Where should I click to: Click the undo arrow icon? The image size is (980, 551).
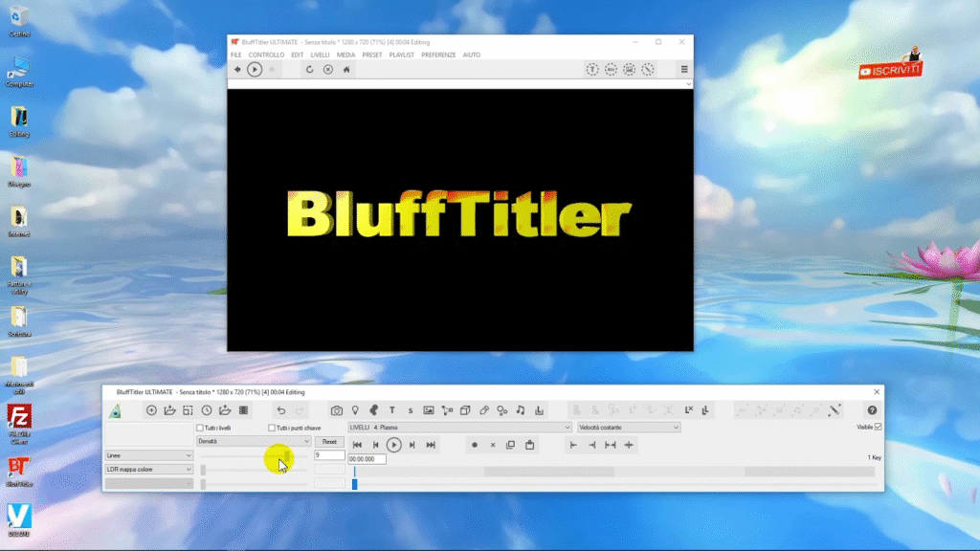click(281, 410)
